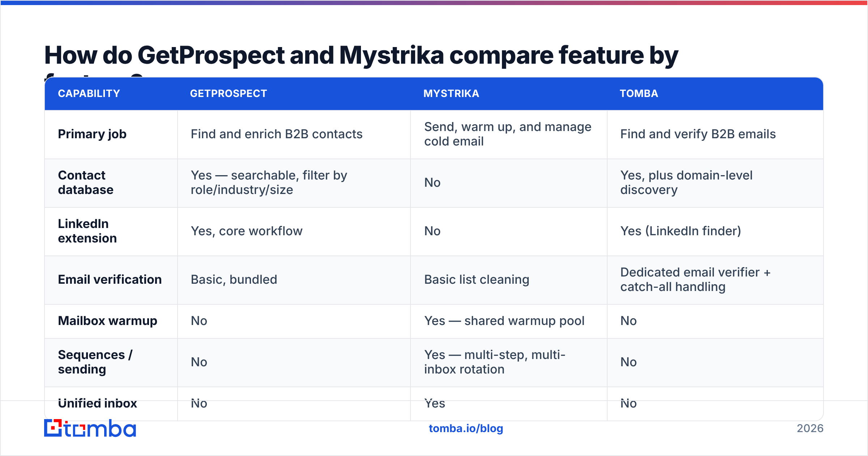The width and height of the screenshot is (868, 456).
Task: Select the TOMBA column header
Action: coord(639,93)
